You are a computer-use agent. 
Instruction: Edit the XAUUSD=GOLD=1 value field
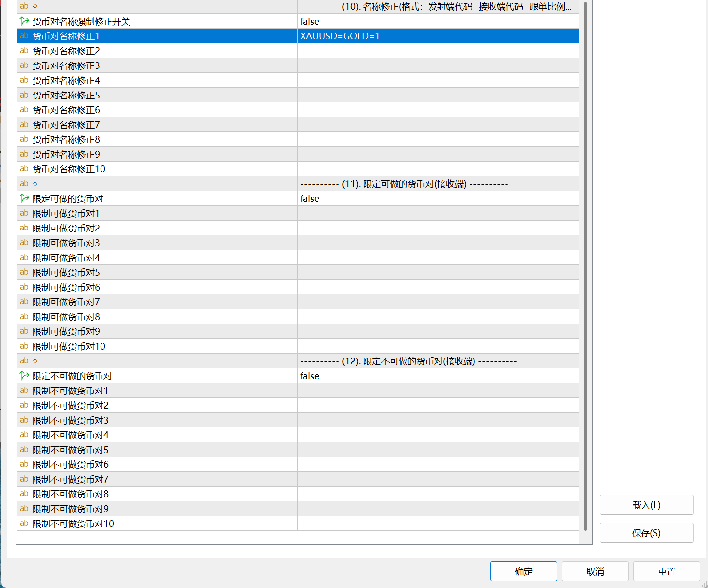coord(438,36)
